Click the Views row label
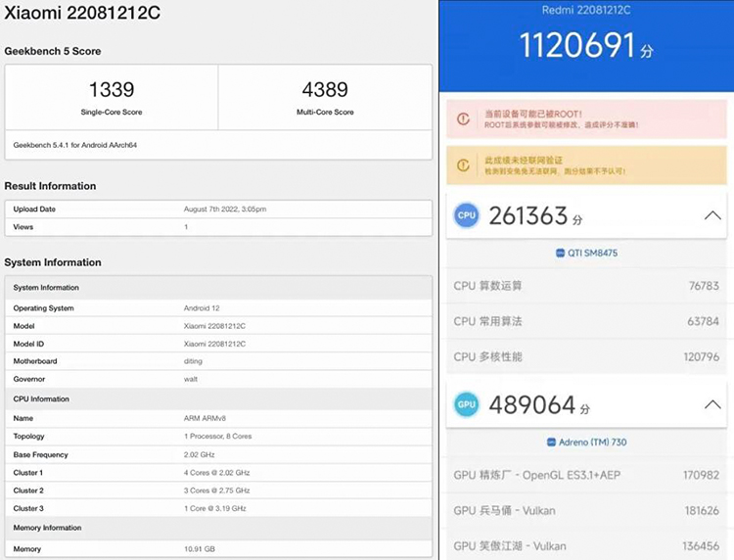 (23, 227)
